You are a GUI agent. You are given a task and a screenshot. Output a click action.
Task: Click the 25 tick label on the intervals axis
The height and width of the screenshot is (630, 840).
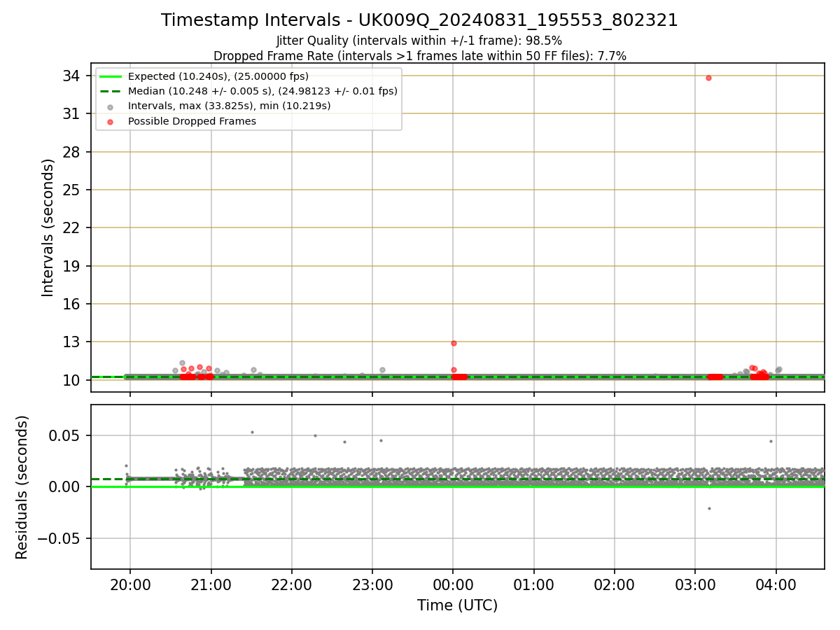[x=72, y=190]
